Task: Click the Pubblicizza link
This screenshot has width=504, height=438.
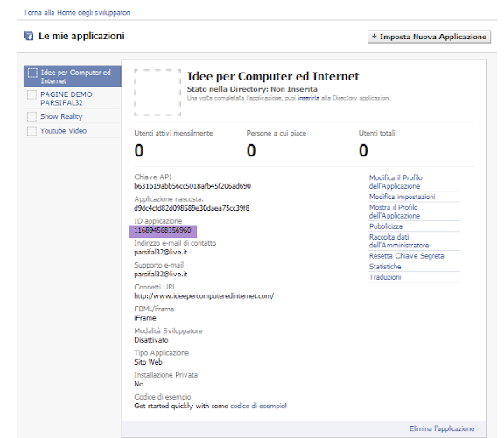Action: click(385, 226)
